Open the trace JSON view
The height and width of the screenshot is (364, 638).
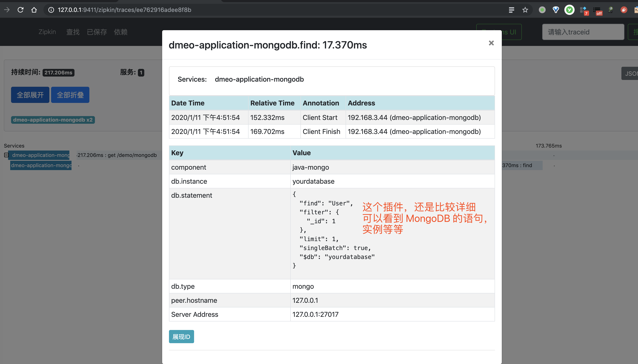coord(631,73)
